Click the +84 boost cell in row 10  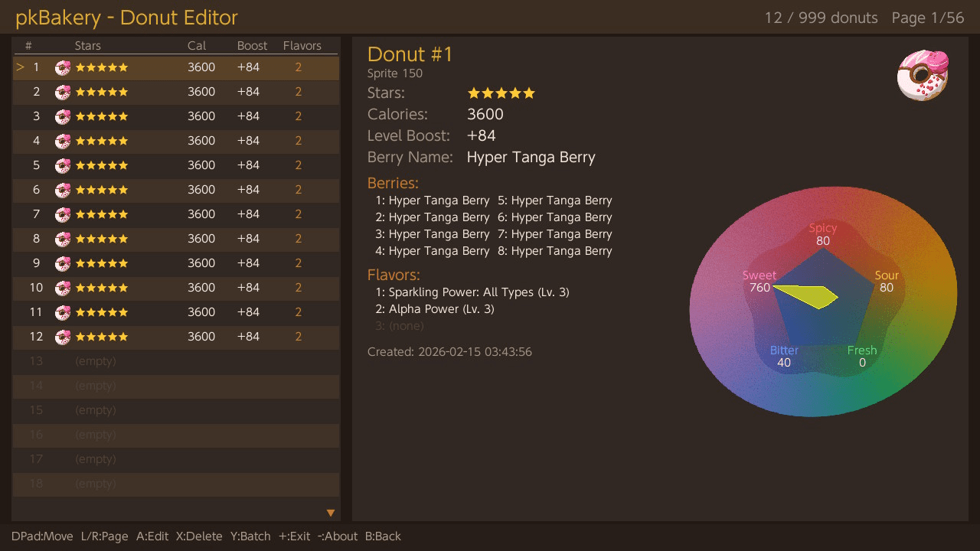(x=248, y=288)
